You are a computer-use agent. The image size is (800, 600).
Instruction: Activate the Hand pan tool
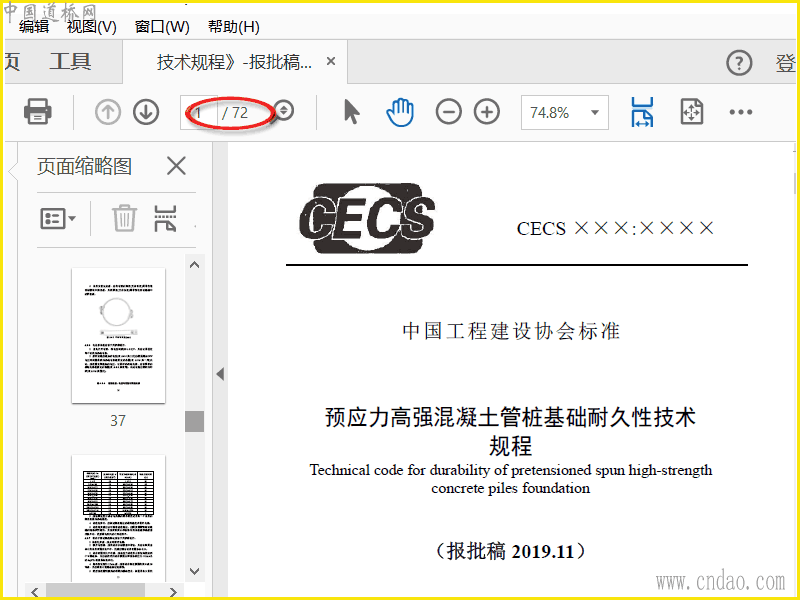pyautogui.click(x=399, y=112)
